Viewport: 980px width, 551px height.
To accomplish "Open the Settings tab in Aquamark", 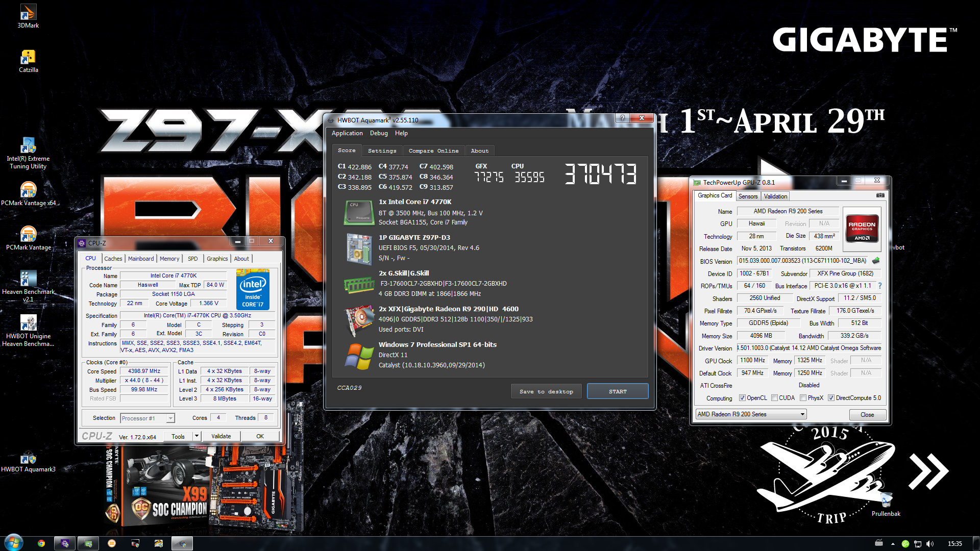I will 382,151.
